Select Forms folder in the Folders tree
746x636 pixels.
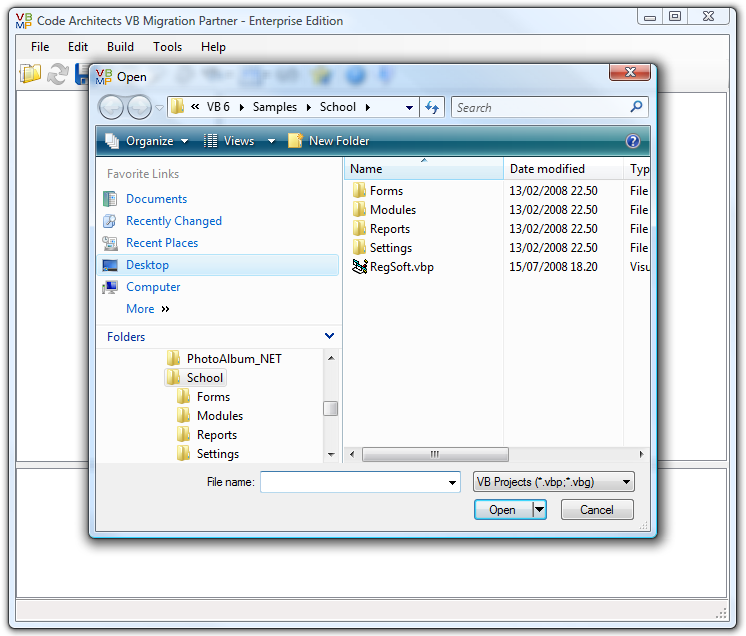pyautogui.click(x=214, y=397)
